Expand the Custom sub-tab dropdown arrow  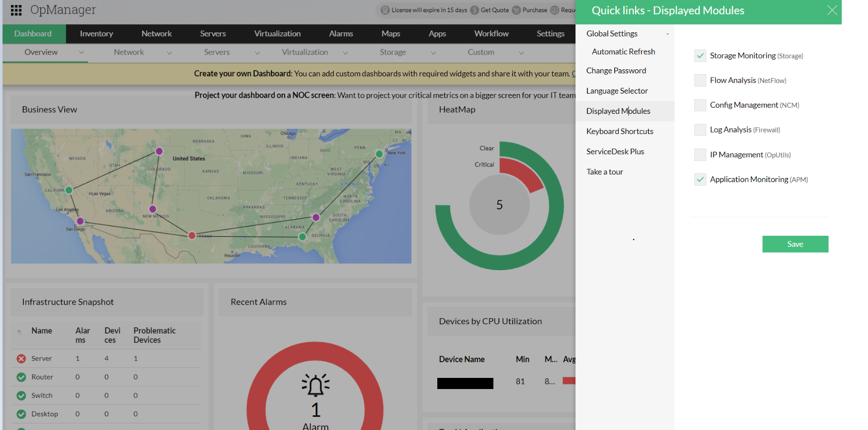pyautogui.click(x=521, y=53)
